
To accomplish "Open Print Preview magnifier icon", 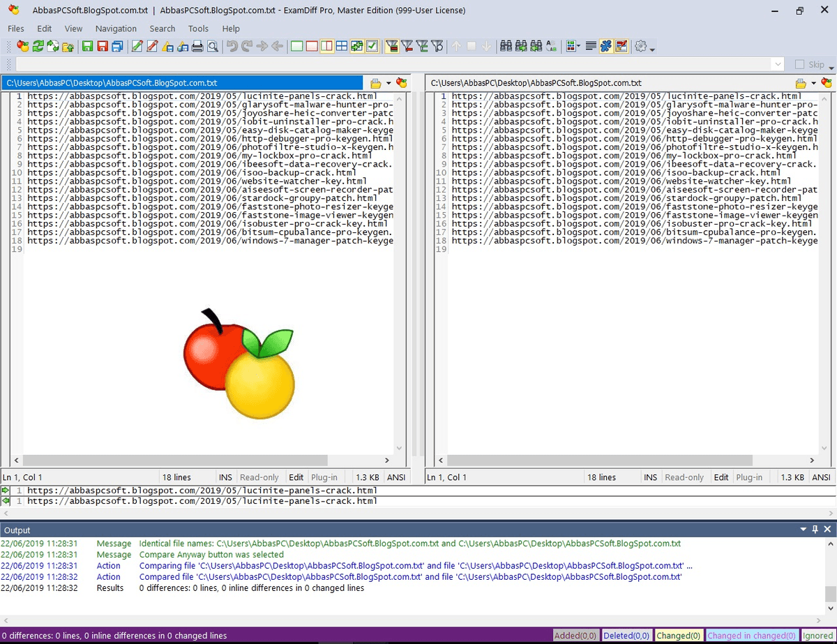I will [212, 47].
